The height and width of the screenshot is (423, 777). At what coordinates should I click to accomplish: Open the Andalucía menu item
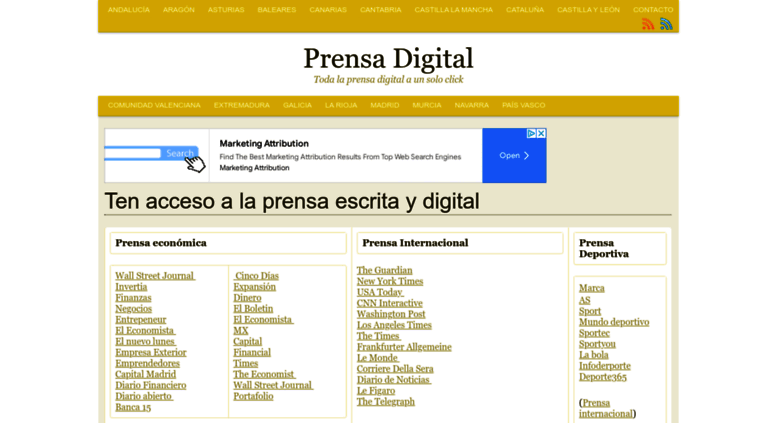129,9
